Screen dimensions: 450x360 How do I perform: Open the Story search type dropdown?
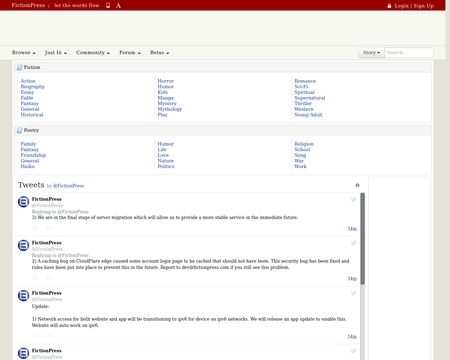coord(371,53)
